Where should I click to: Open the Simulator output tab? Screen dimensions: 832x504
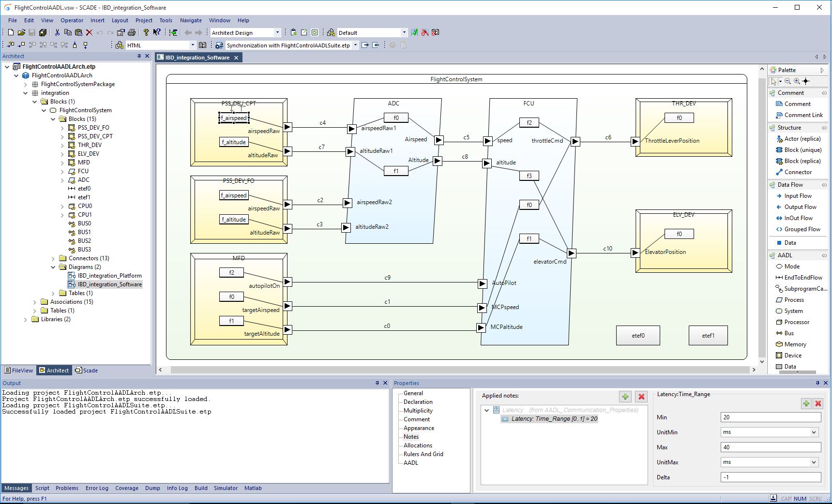(226, 488)
